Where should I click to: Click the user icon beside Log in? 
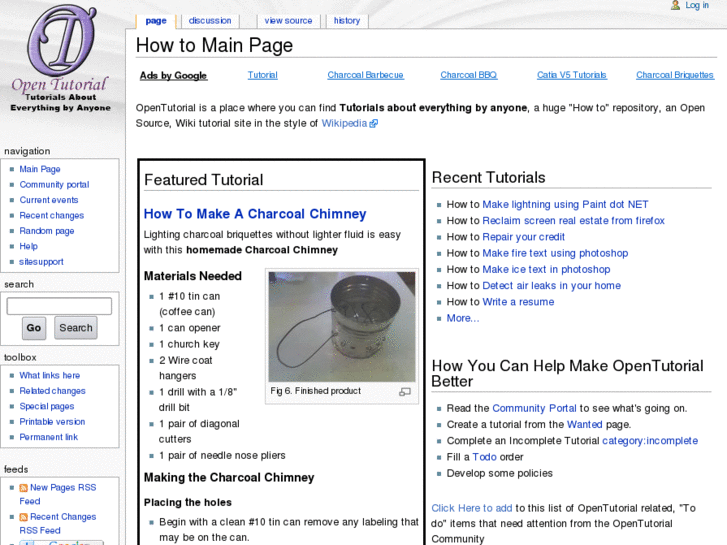tap(676, 6)
